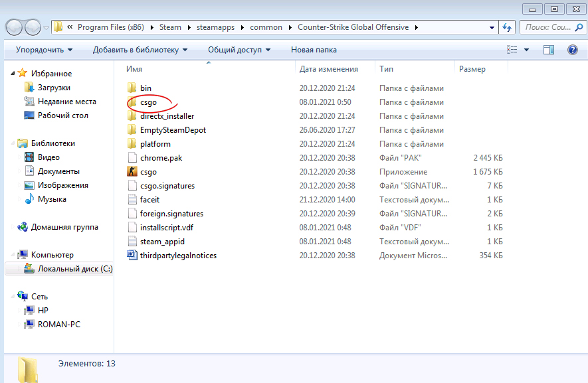
Task: Open the 'Видео' library
Action: coord(49,157)
